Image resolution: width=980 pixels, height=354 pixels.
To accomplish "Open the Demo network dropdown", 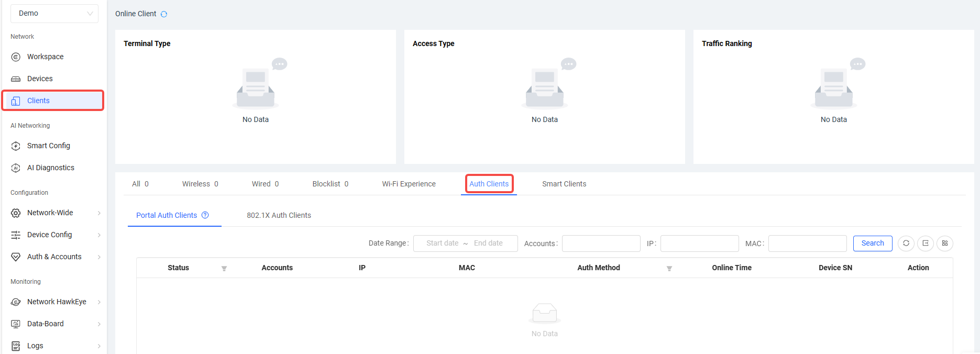I will [x=54, y=14].
